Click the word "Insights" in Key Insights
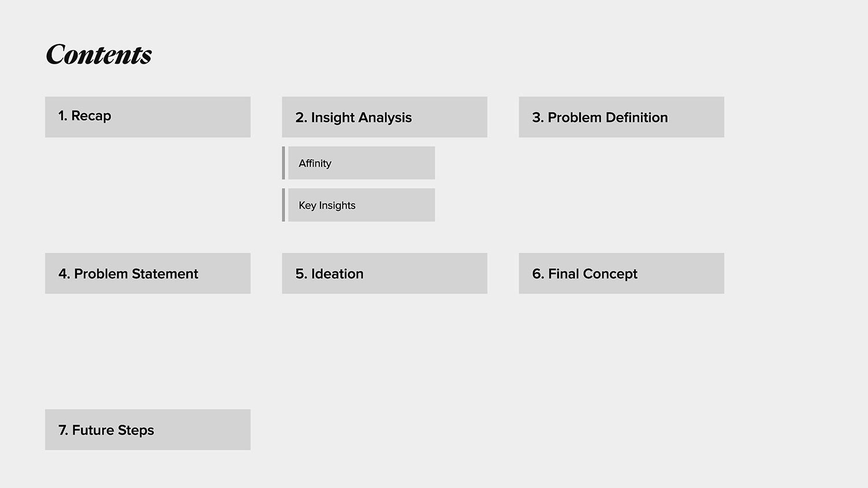The image size is (868, 488). (x=337, y=205)
